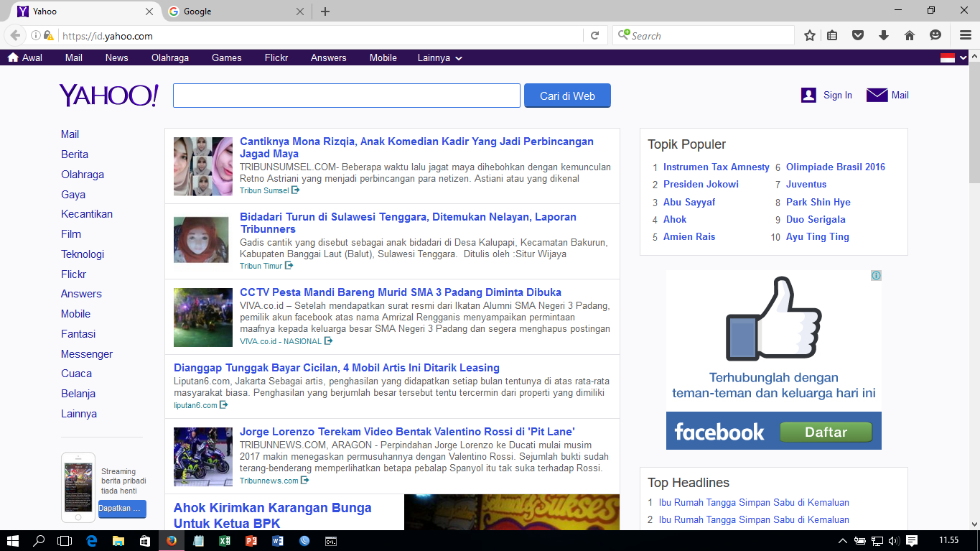Open the Indonesia flag region dropdown
This screenshot has width=980, height=551.
[954, 57]
